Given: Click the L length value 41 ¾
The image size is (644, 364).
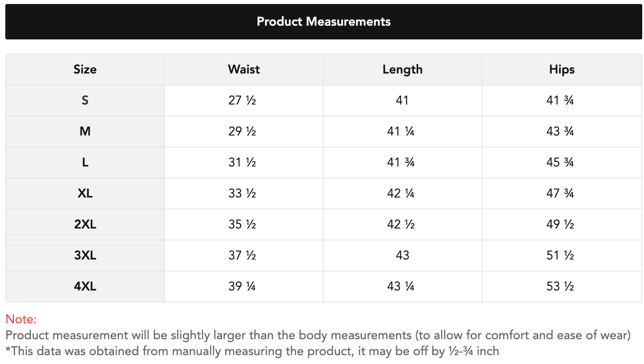Looking at the screenshot, I should pos(401,163).
